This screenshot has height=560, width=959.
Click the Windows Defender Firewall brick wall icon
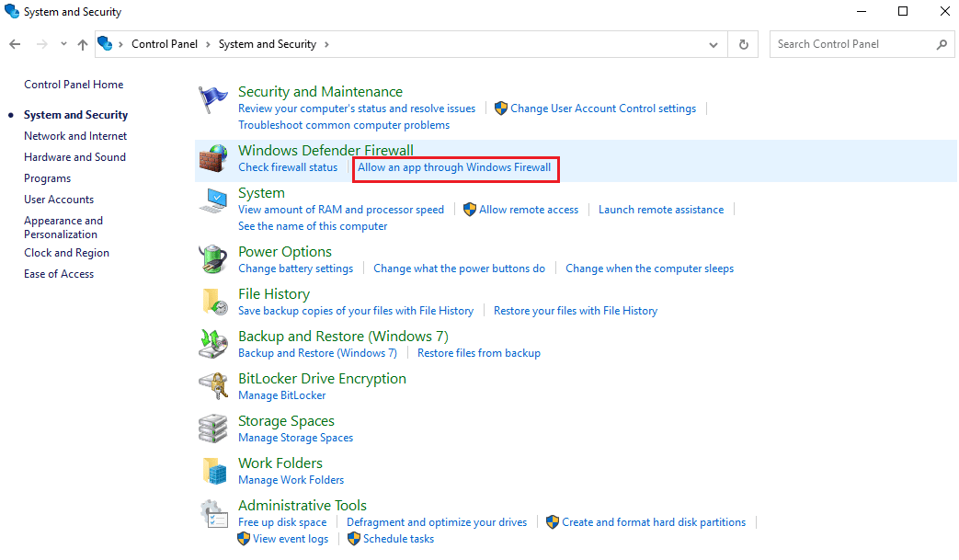point(212,158)
